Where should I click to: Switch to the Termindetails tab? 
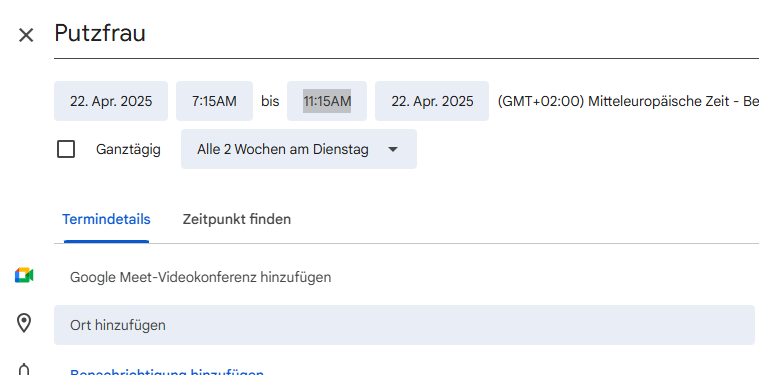coord(106,220)
